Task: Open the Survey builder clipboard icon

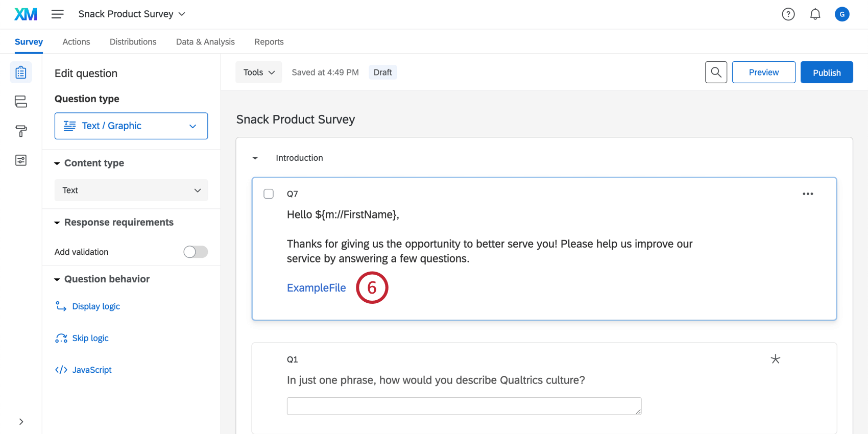Action: point(21,73)
